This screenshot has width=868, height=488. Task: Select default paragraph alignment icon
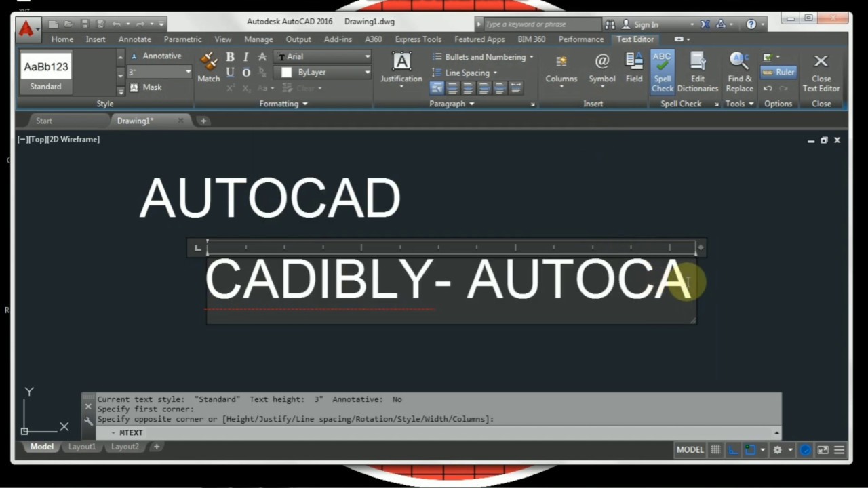pyautogui.click(x=437, y=88)
